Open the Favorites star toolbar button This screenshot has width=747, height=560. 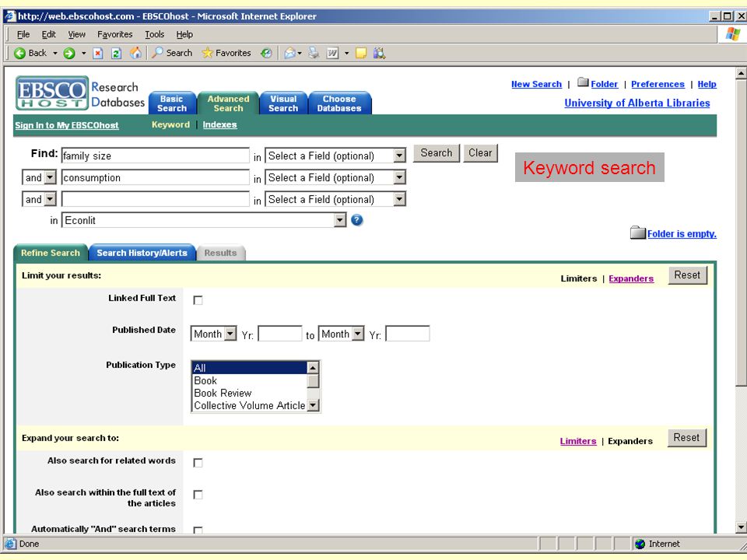(226, 53)
